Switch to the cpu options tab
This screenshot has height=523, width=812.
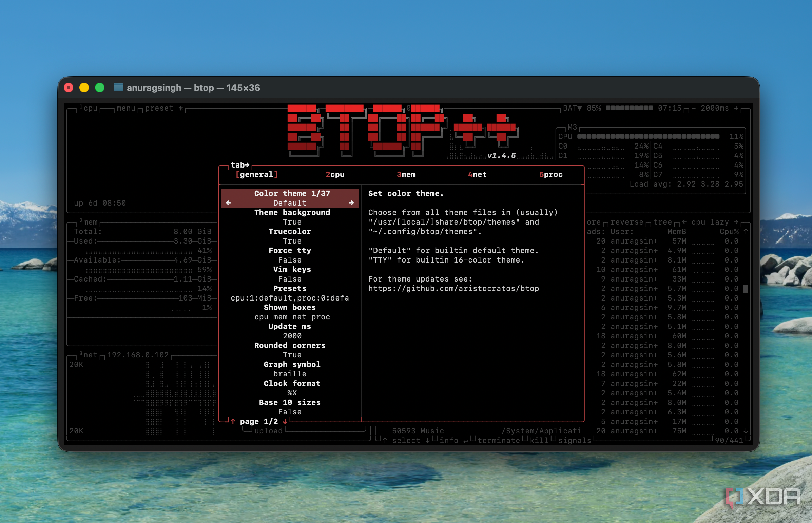click(335, 175)
